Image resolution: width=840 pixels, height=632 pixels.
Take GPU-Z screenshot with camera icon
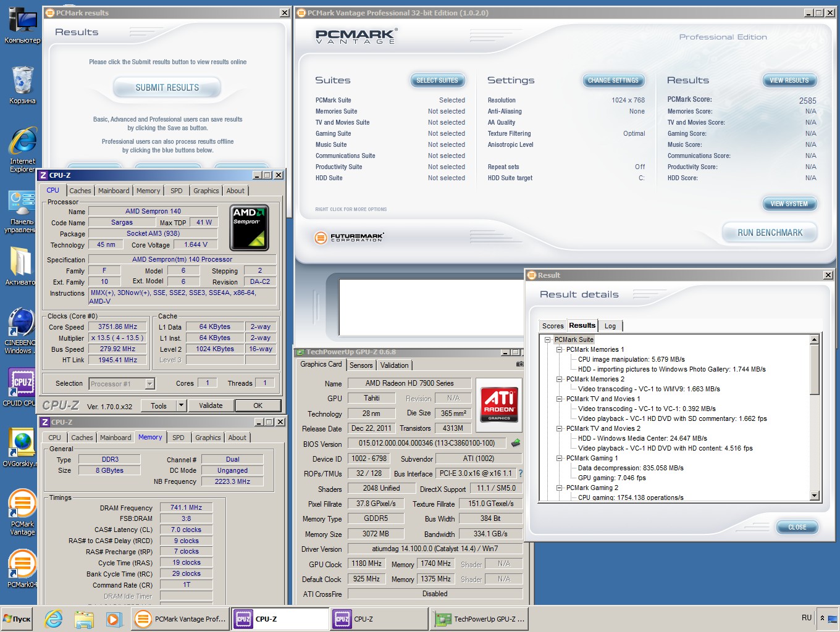click(519, 364)
